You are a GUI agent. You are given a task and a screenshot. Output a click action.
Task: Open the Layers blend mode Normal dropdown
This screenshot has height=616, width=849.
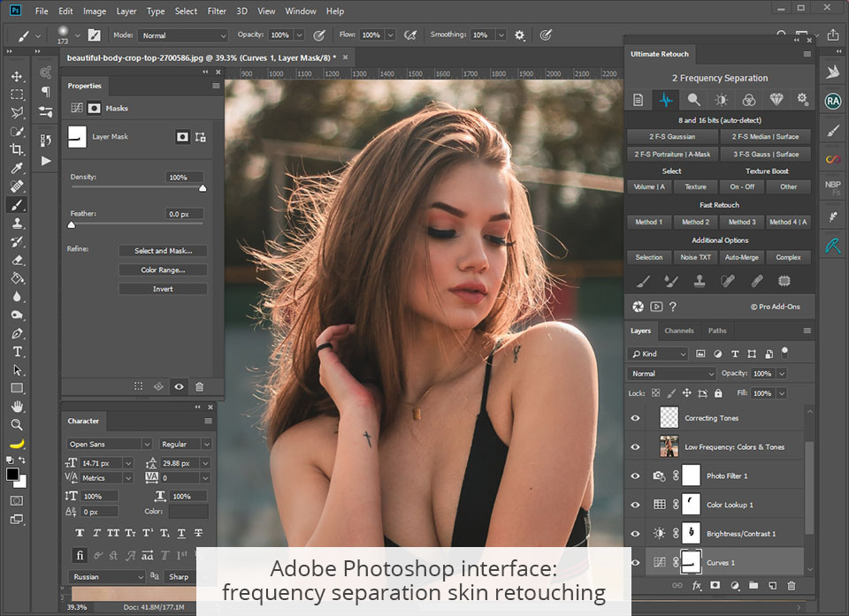pyautogui.click(x=671, y=374)
